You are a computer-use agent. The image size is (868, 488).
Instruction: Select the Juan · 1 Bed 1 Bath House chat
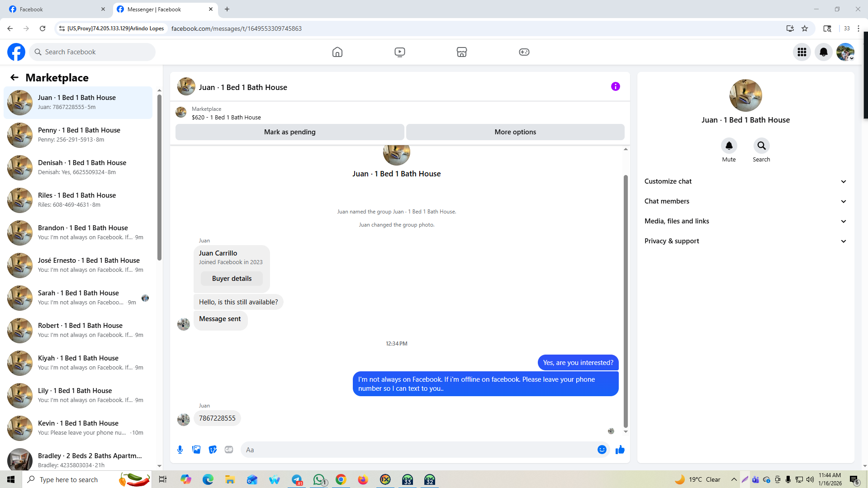78,103
